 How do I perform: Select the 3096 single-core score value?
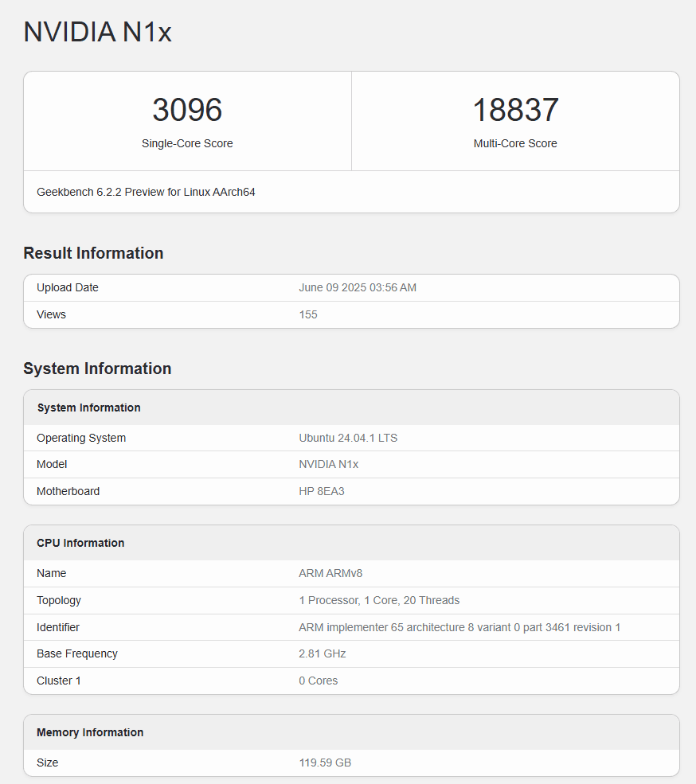tap(187, 110)
